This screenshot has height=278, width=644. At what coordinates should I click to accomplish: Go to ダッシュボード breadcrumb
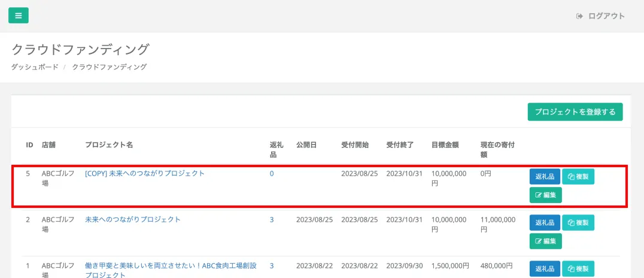click(x=35, y=67)
